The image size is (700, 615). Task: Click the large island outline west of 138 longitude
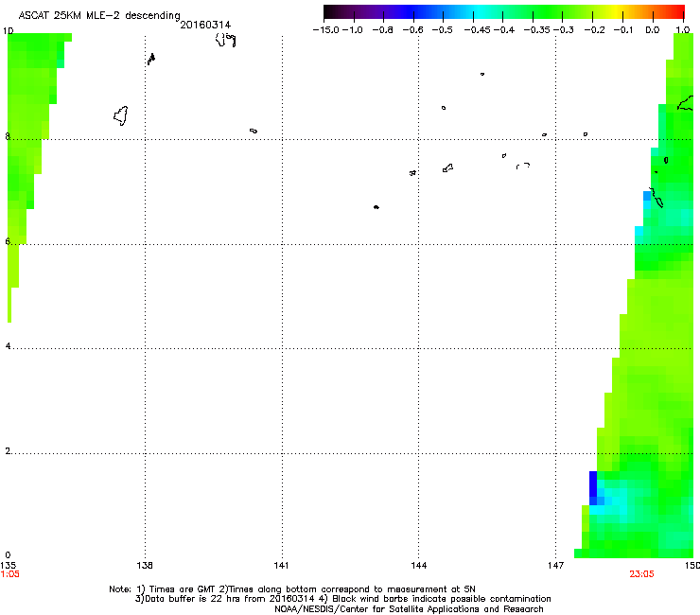120,115
